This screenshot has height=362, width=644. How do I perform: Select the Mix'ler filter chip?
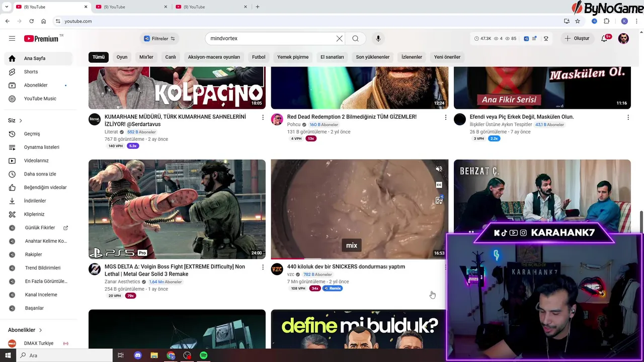146,57
